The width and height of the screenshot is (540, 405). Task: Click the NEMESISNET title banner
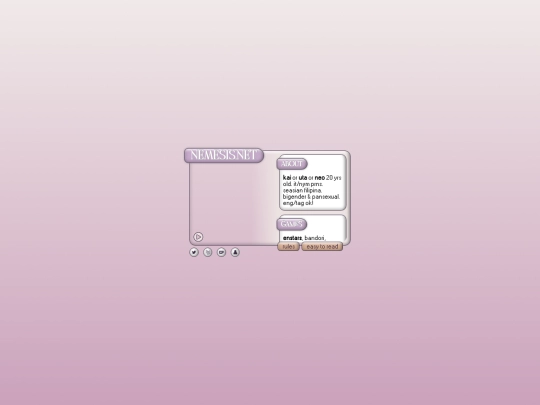(x=224, y=155)
